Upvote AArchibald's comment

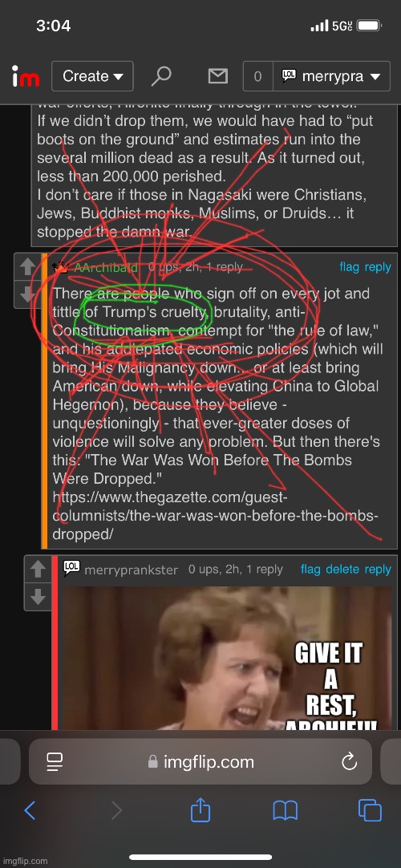[27, 267]
